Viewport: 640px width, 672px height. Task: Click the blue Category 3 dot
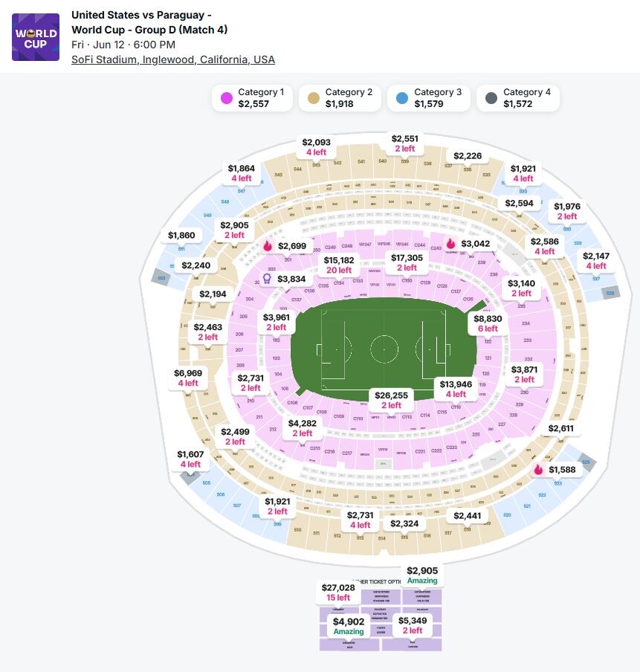coord(402,98)
